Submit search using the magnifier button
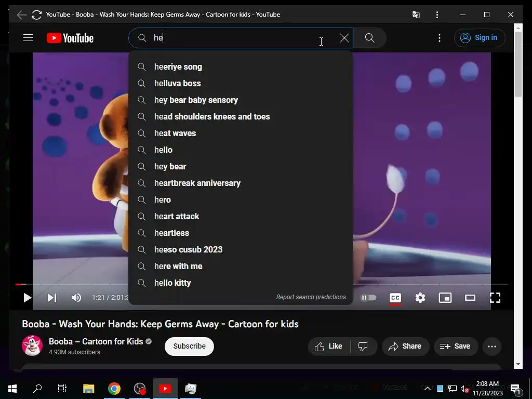Image resolution: width=532 pixels, height=399 pixels. tap(369, 38)
